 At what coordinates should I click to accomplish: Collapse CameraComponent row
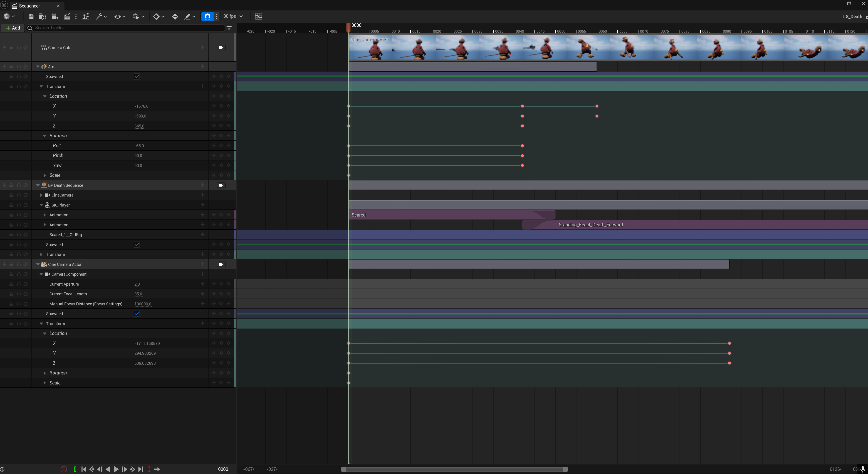[x=41, y=274]
